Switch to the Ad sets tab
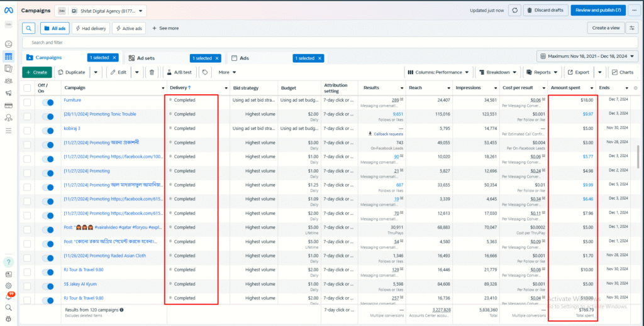The image size is (644, 326). click(x=145, y=58)
